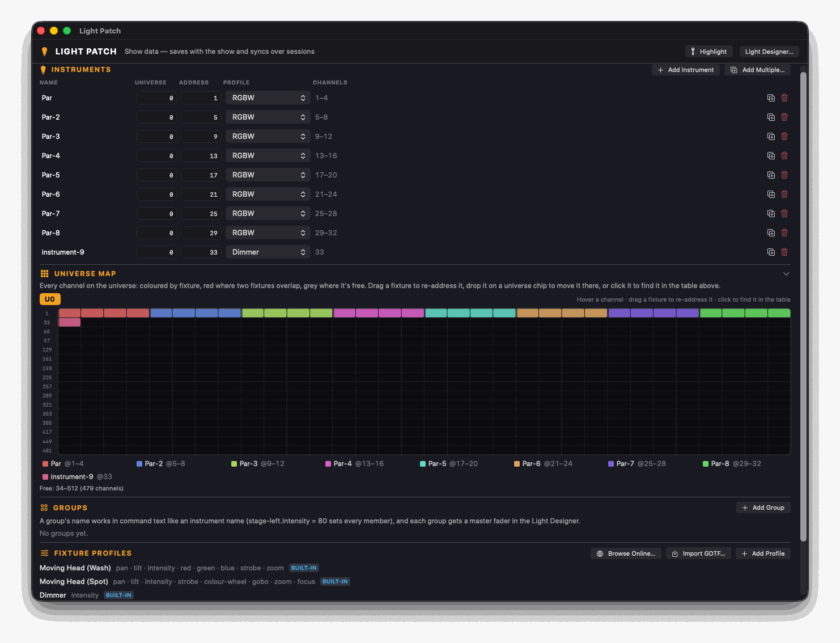840x643 pixels.
Task: Click the red Par legend swatch
Action: (45, 464)
